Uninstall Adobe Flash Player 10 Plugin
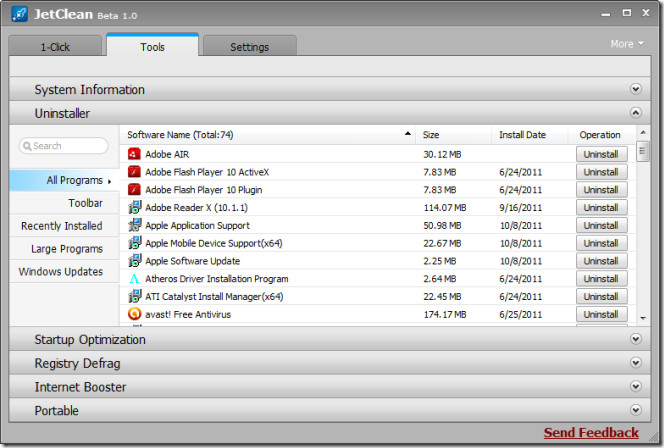The height and width of the screenshot is (448, 664). 601,190
